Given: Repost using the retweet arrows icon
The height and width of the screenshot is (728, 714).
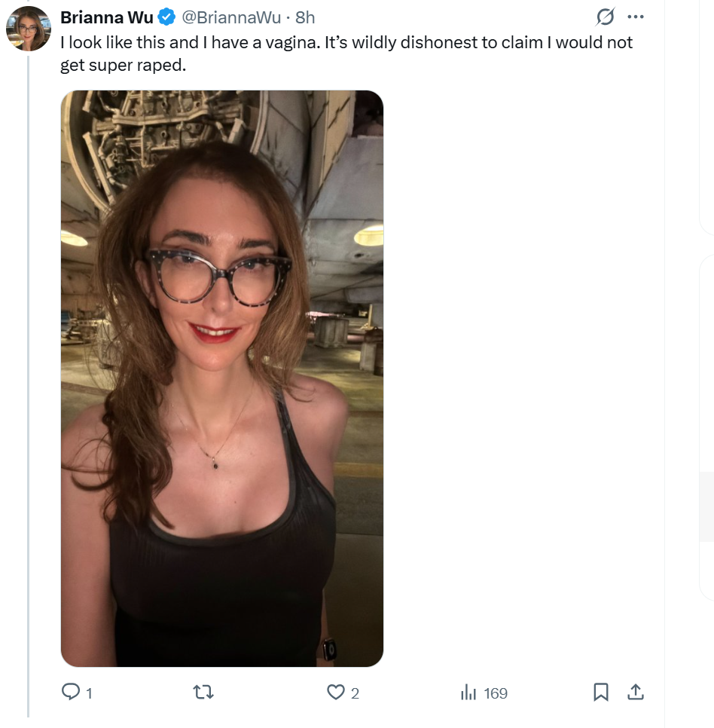Looking at the screenshot, I should click(x=203, y=693).
